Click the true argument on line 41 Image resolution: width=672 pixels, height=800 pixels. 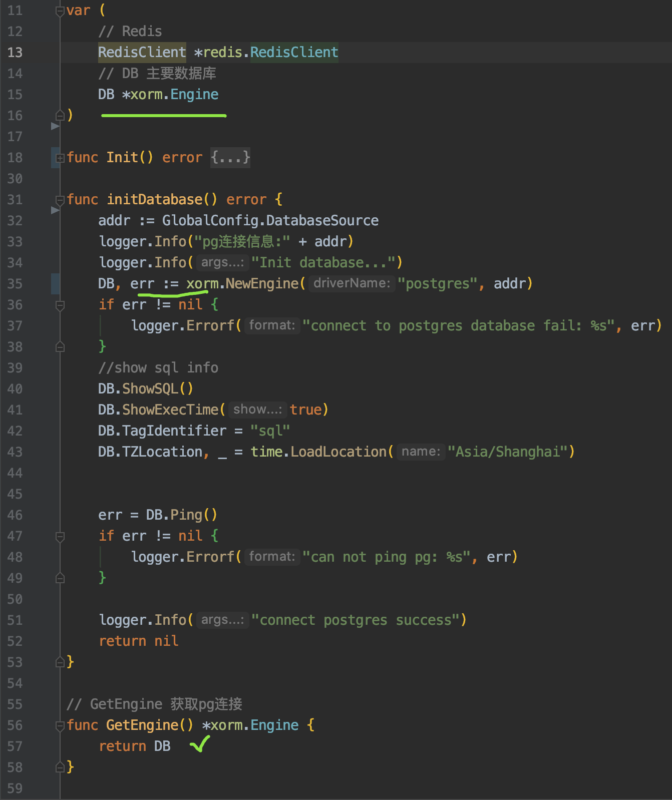(305, 410)
